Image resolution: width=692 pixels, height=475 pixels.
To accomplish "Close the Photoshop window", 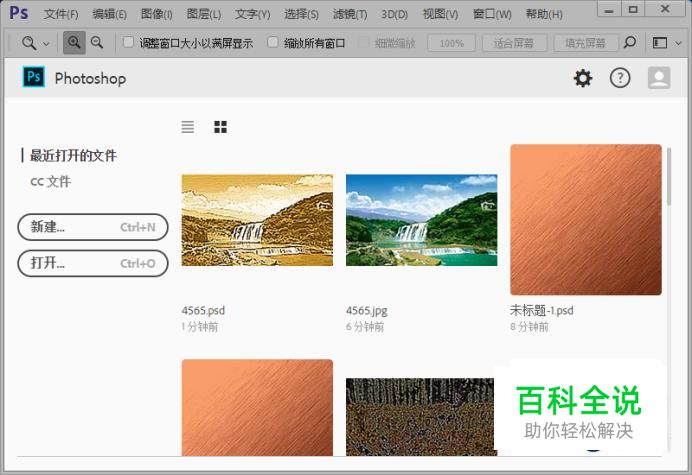I will (665, 9).
